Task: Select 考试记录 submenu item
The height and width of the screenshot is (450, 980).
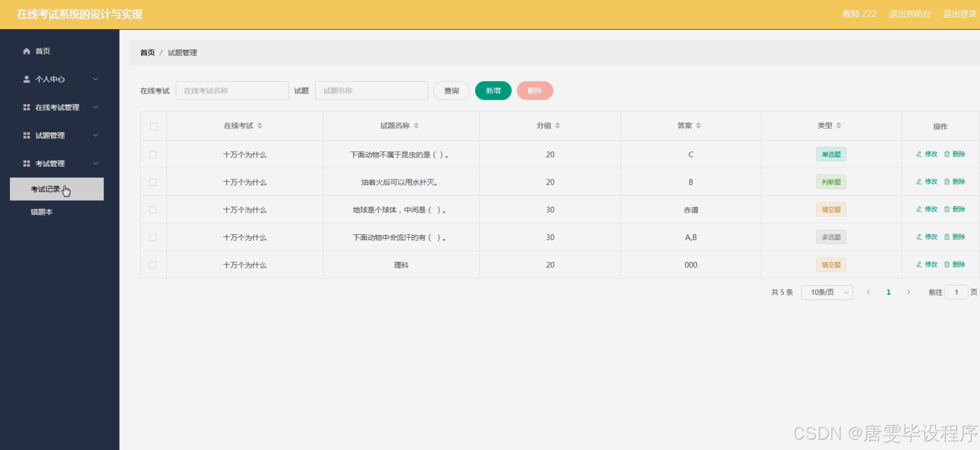Action: pyautogui.click(x=57, y=189)
